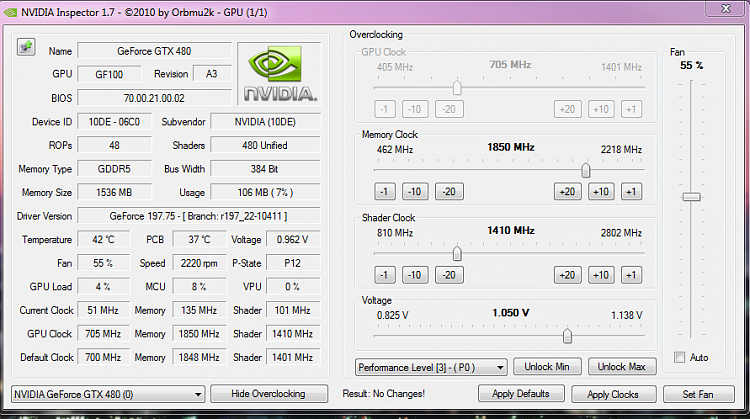
Task: Click Hide Overclocking
Action: pos(268,393)
